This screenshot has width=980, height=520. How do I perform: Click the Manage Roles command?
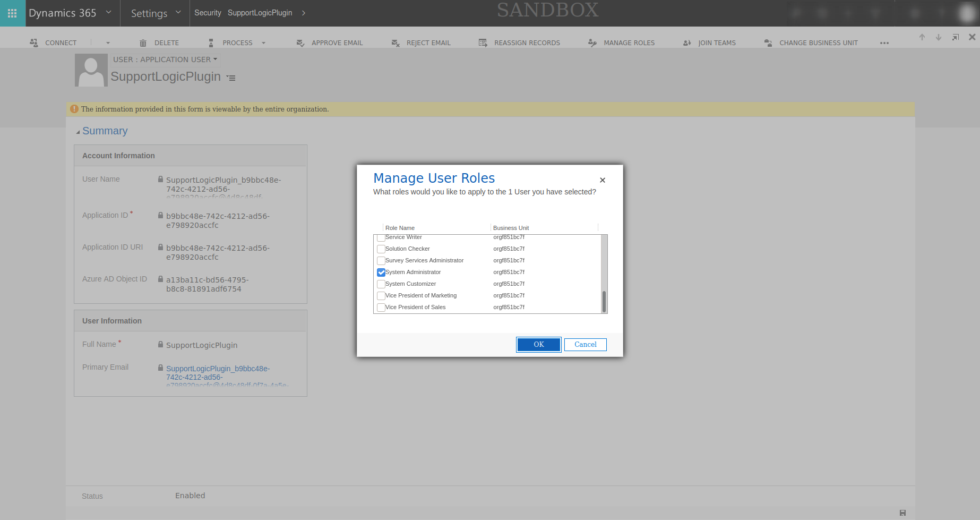(622, 42)
